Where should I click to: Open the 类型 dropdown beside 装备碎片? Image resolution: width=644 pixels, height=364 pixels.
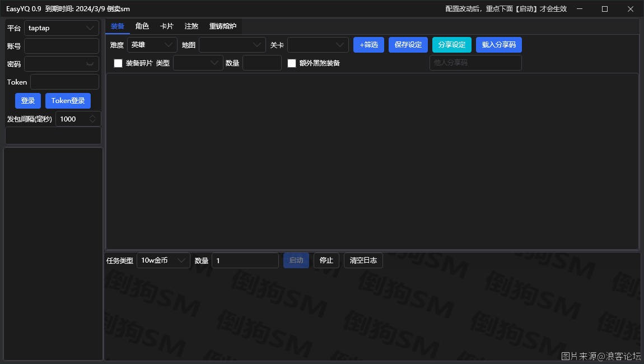198,63
